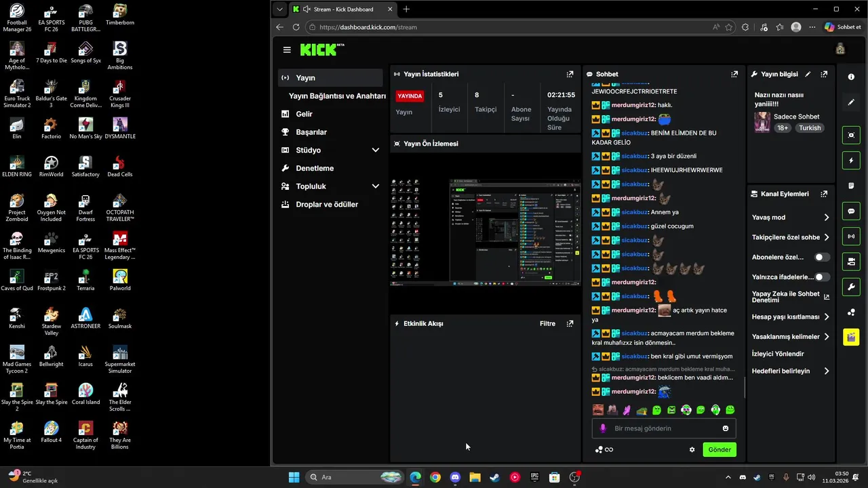
Task: Send the chat message with Gönder
Action: click(719, 449)
